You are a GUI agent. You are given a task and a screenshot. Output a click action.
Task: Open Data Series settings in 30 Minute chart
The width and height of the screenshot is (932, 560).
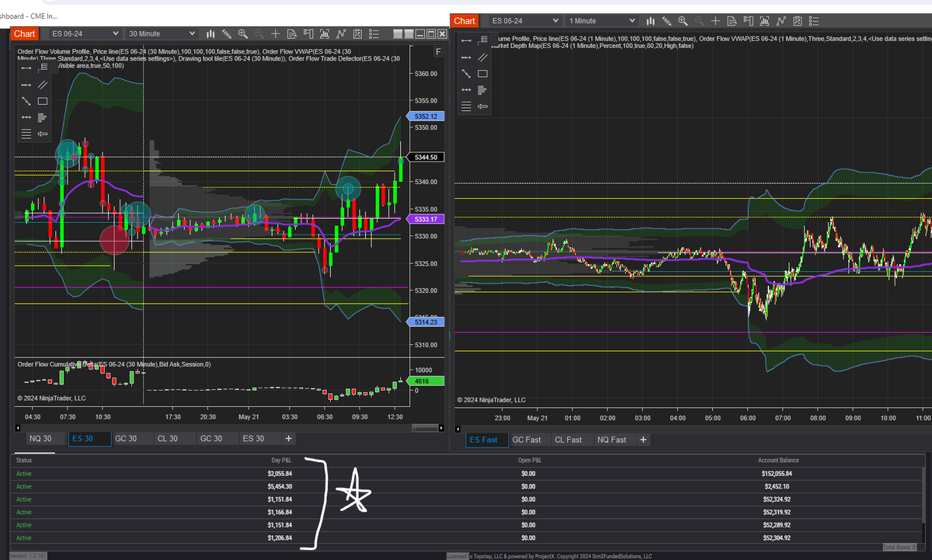click(325, 33)
